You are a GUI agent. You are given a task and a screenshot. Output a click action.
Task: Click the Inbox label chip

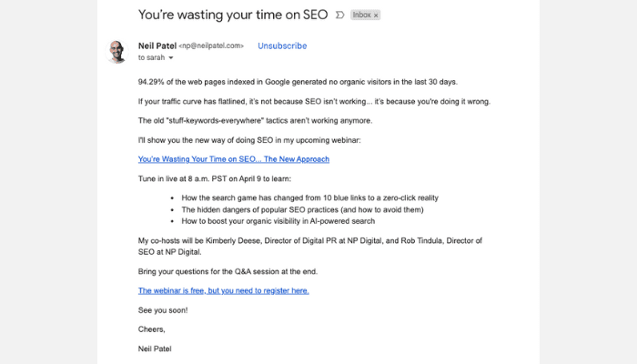click(x=361, y=15)
